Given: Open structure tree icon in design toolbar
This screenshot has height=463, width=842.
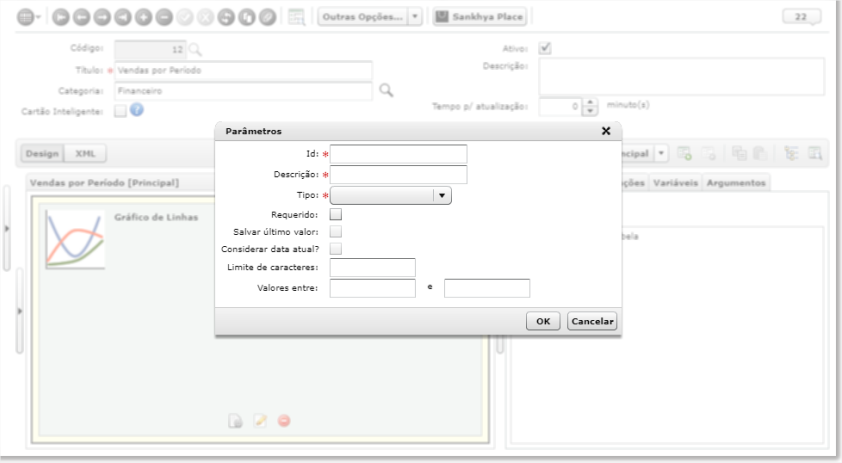Looking at the screenshot, I should [791, 154].
